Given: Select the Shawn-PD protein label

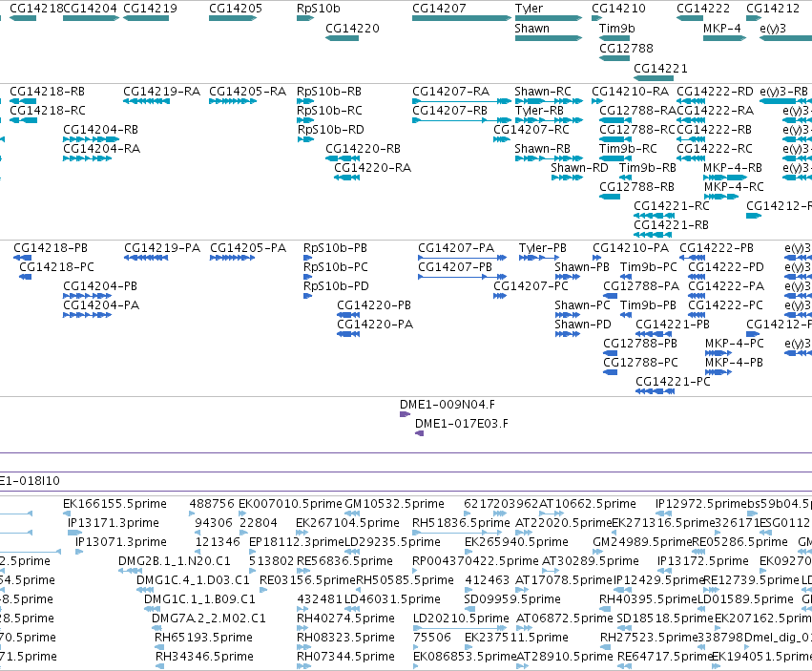Looking at the screenshot, I should (x=583, y=325).
